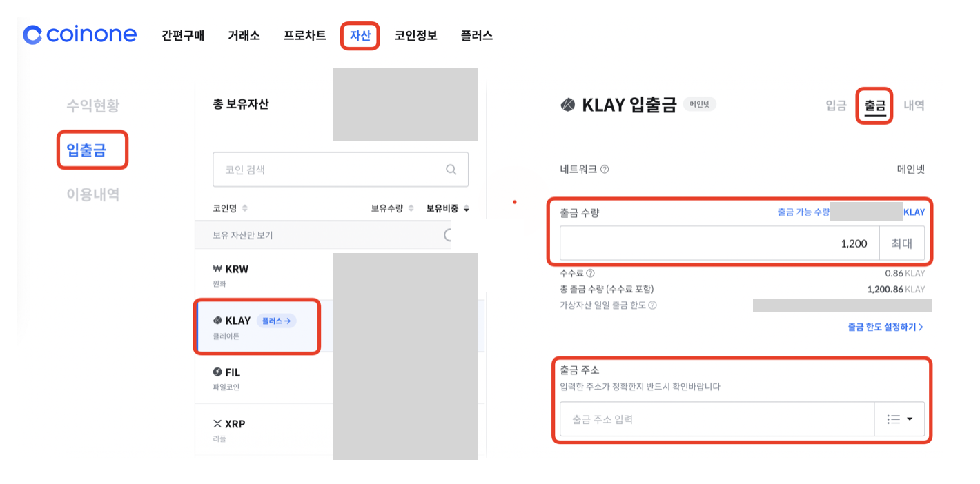The height and width of the screenshot is (484, 980).
Task: Open the 보유비중 sort dropdown
Action: [x=468, y=208]
